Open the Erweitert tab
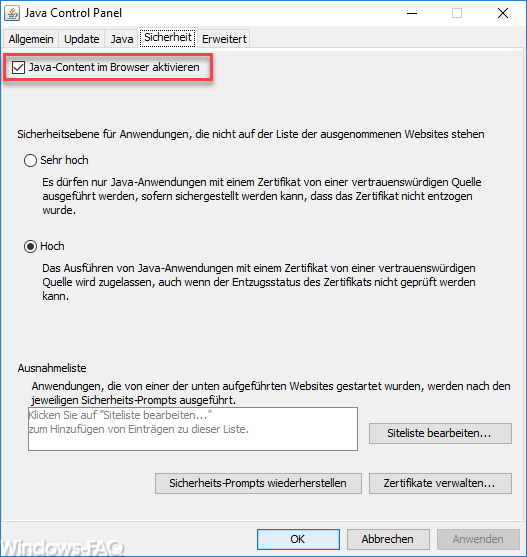Viewport: 527px width, 557px height. click(x=224, y=39)
